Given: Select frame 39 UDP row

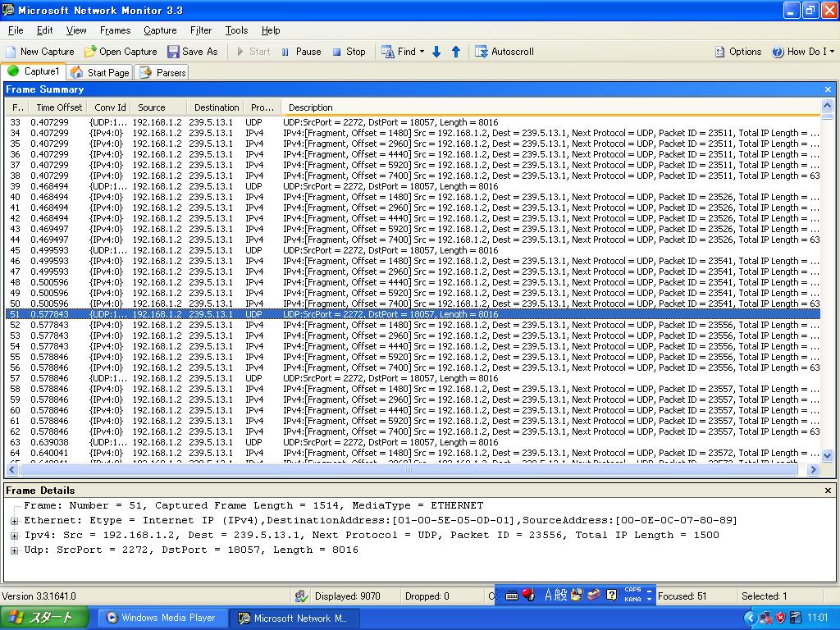Looking at the screenshot, I should 413,186.
